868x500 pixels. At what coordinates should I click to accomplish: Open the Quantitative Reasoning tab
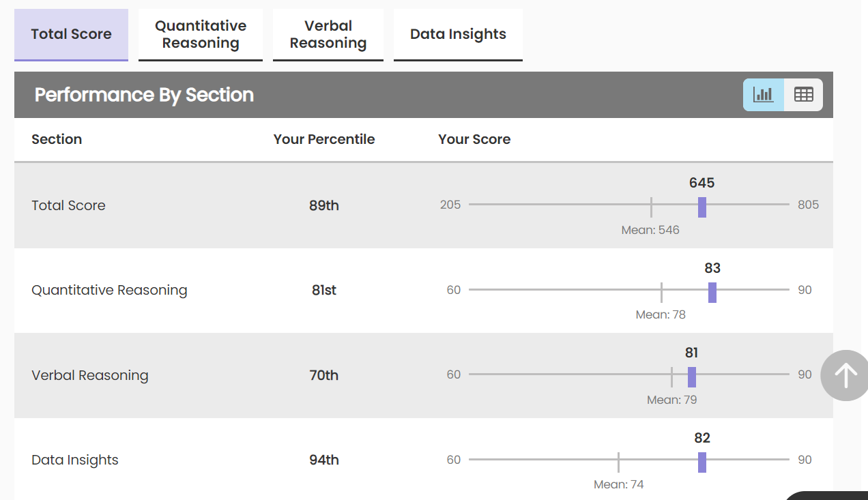coord(201,35)
